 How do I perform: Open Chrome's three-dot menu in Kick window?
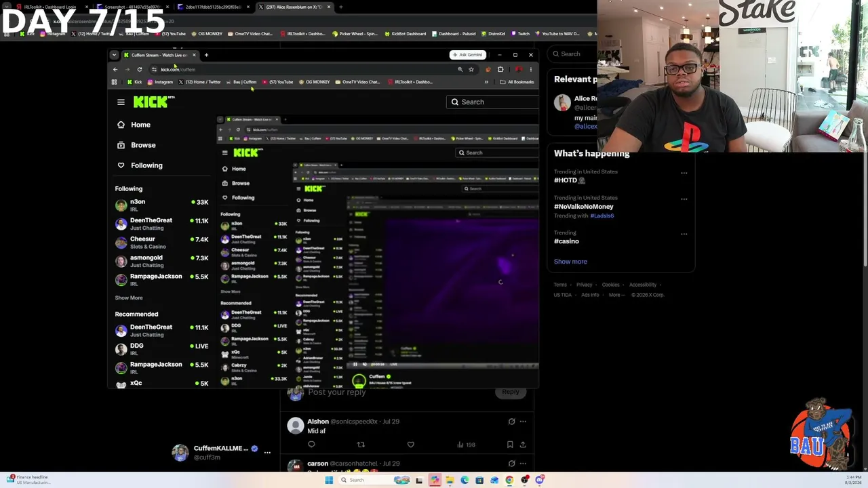pyautogui.click(x=530, y=69)
